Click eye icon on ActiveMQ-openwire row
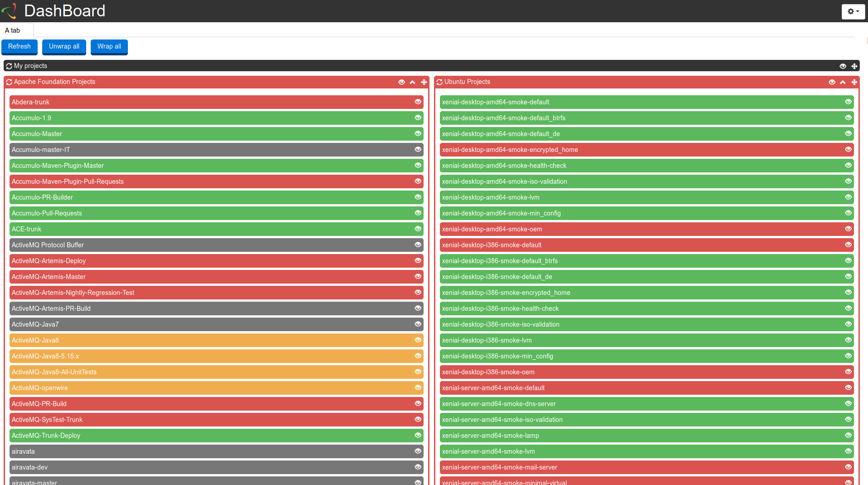868x485 pixels. click(418, 387)
